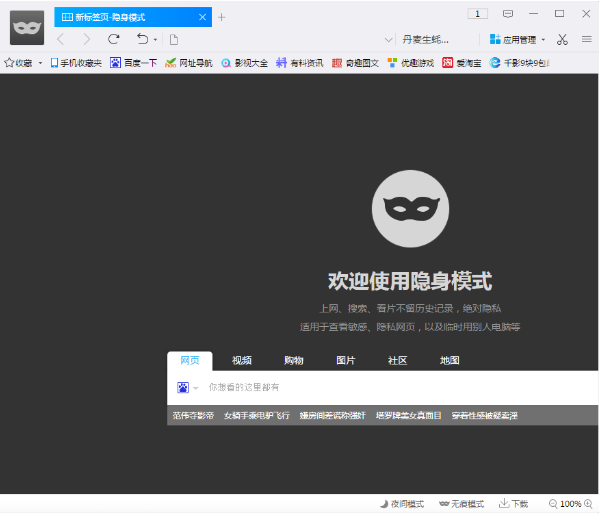Click the refresh page icon
The height and width of the screenshot is (518, 602).
[x=113, y=39]
